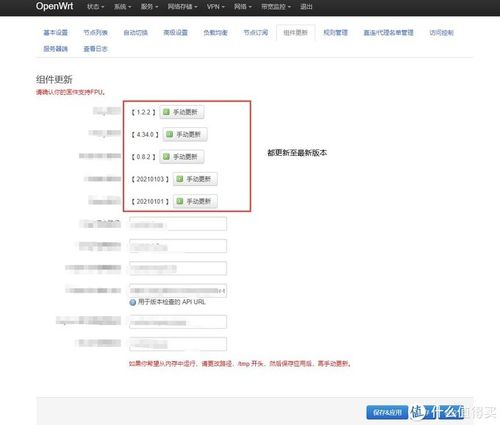The width and height of the screenshot is (500, 425).
Task: Open the 查看日志 tab
Action: 96,49
